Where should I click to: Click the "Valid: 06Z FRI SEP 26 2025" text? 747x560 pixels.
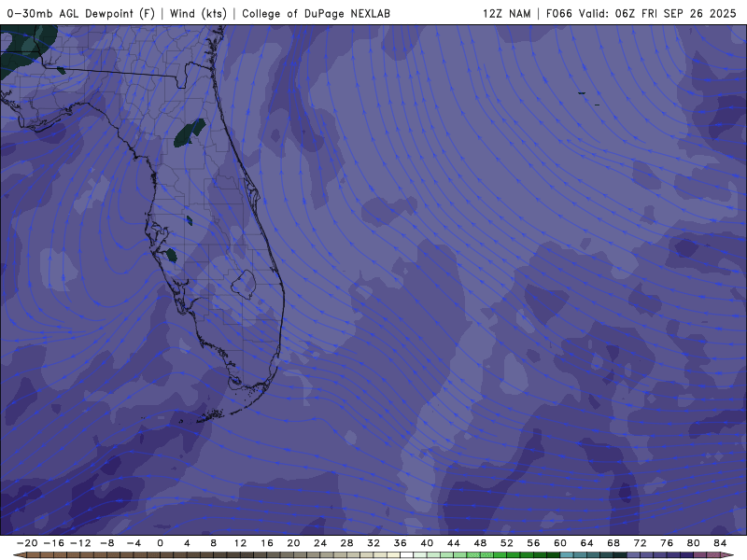(657, 13)
